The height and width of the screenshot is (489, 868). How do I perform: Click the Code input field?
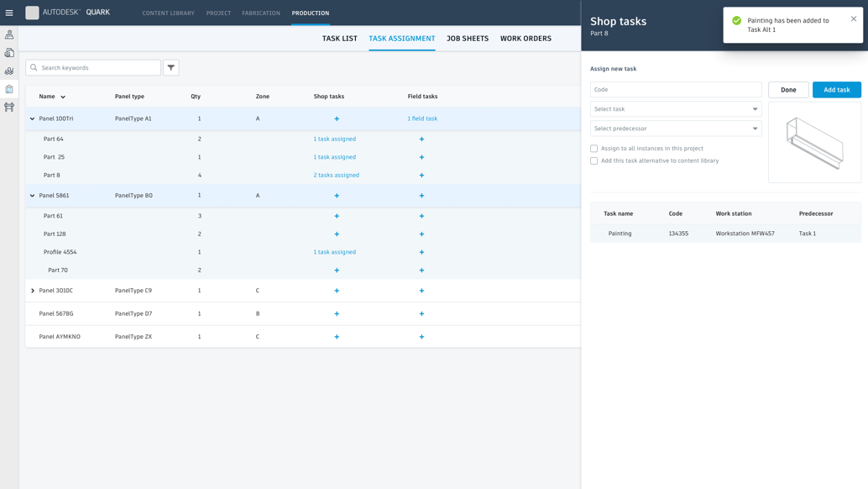[676, 90]
